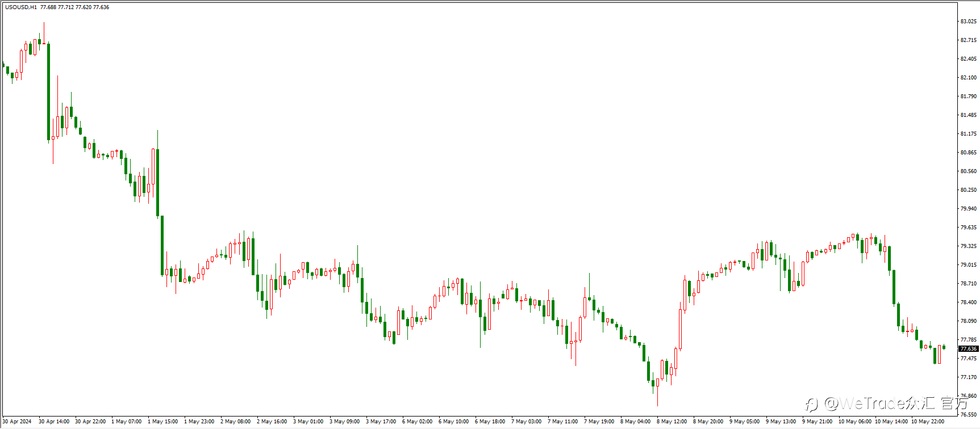The height and width of the screenshot is (429, 980).
Task: Click the 81.175 price scale value
Action: click(x=969, y=134)
